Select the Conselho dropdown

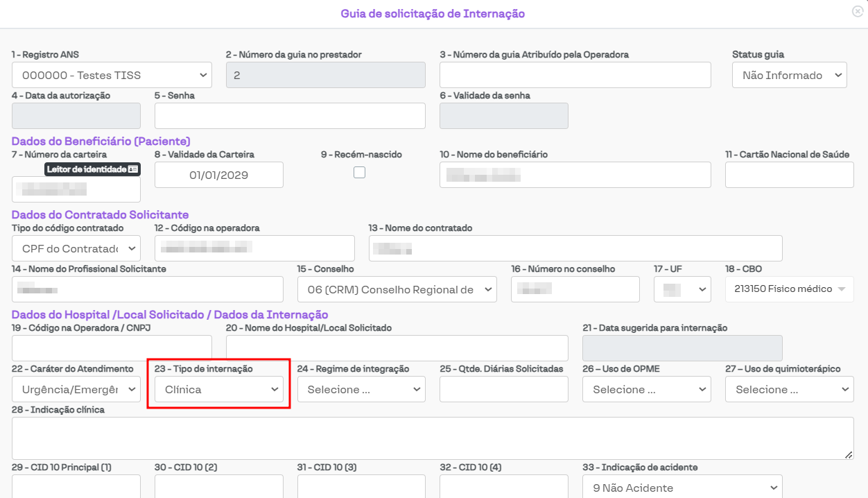[397, 289]
